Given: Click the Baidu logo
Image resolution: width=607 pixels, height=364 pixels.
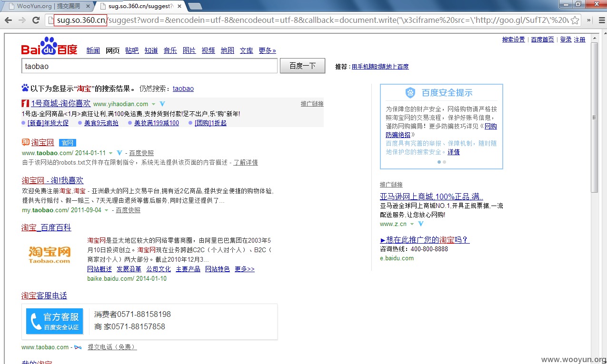Looking at the screenshot, I should coord(49,46).
